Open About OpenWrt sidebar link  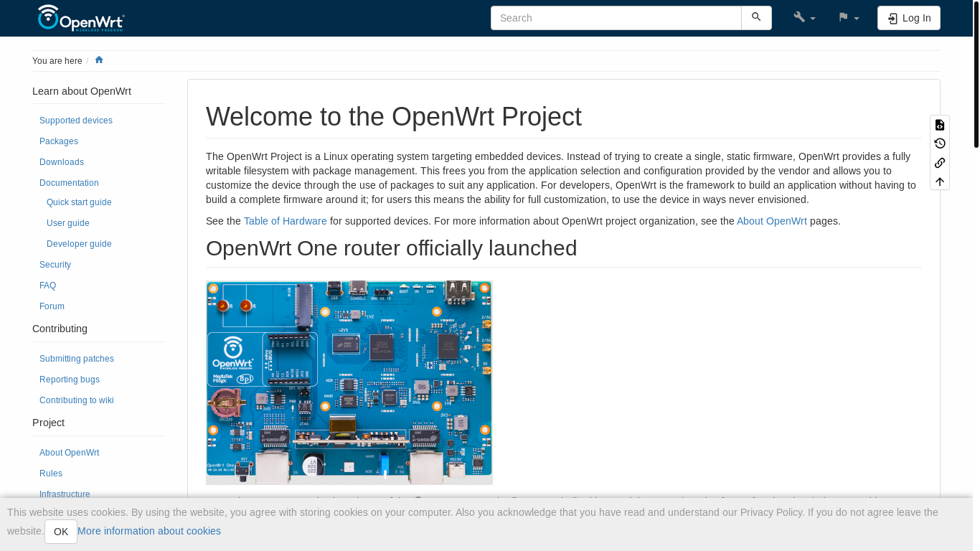tap(69, 453)
